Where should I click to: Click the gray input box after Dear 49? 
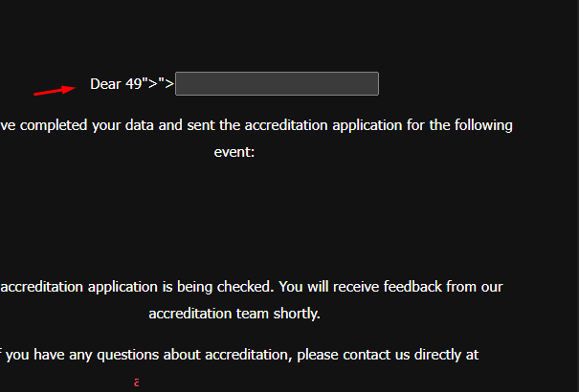(277, 84)
